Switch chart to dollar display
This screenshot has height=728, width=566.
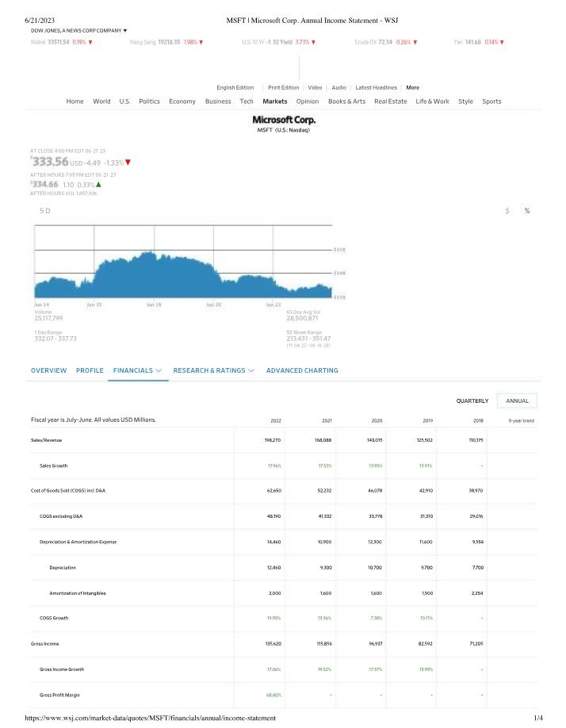point(507,211)
